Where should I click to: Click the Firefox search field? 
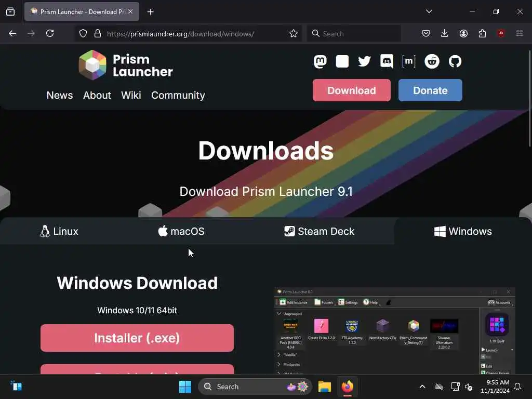click(354, 34)
